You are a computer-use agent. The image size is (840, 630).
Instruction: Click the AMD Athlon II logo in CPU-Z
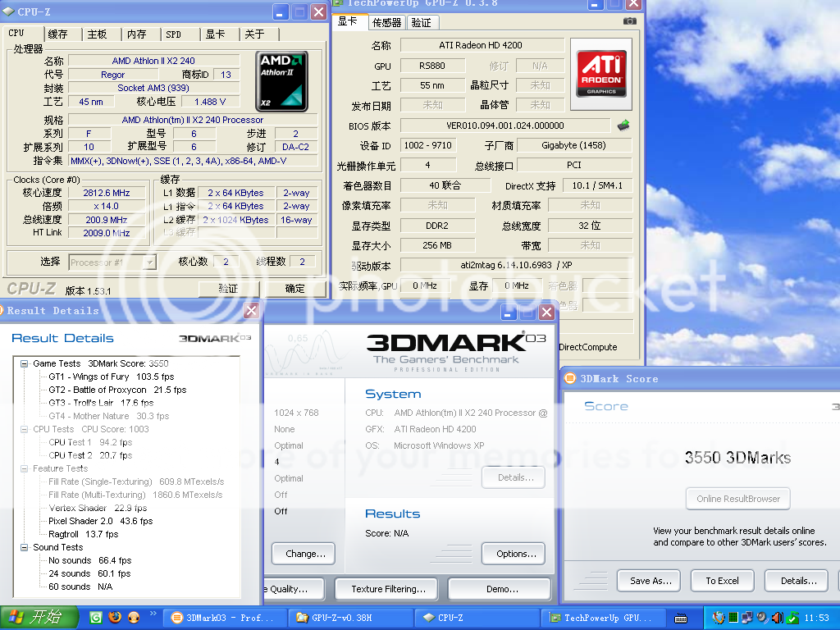[x=282, y=81]
